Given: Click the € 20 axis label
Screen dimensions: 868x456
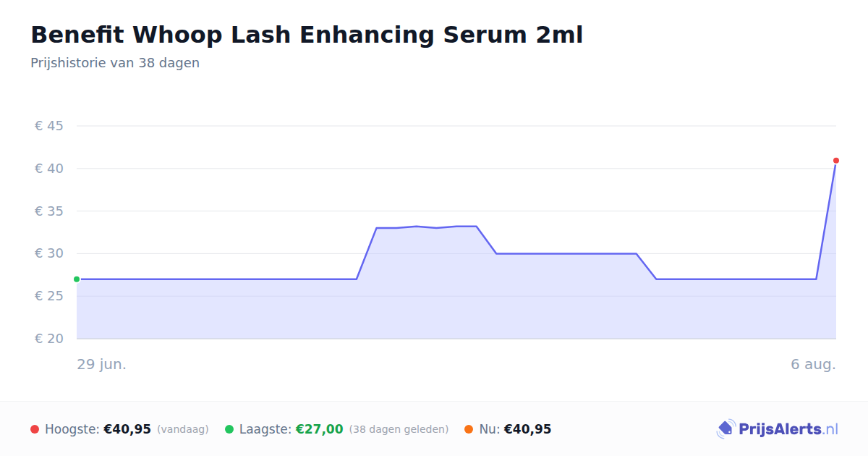Looking at the screenshot, I should [x=49, y=339].
